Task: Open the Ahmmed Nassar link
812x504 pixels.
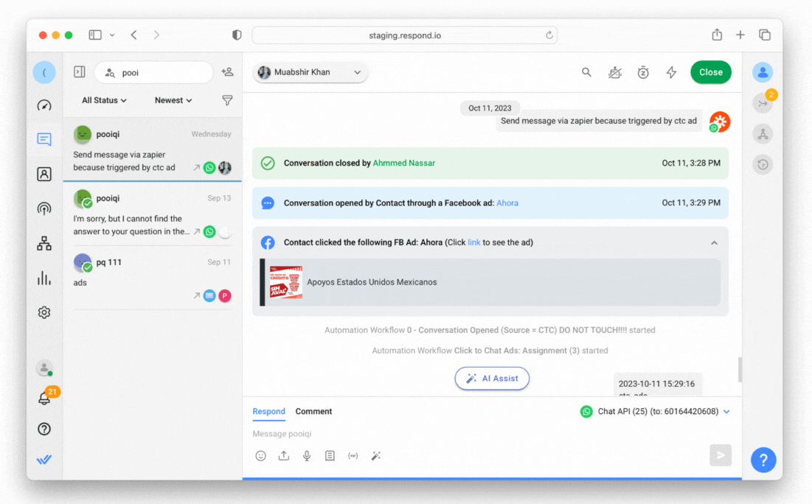Action: [404, 163]
